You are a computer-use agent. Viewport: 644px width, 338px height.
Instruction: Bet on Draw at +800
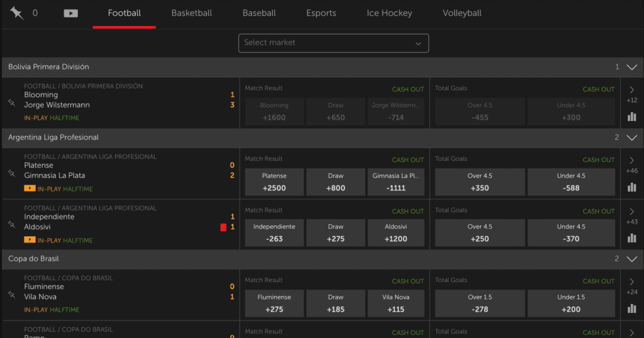[x=336, y=182]
